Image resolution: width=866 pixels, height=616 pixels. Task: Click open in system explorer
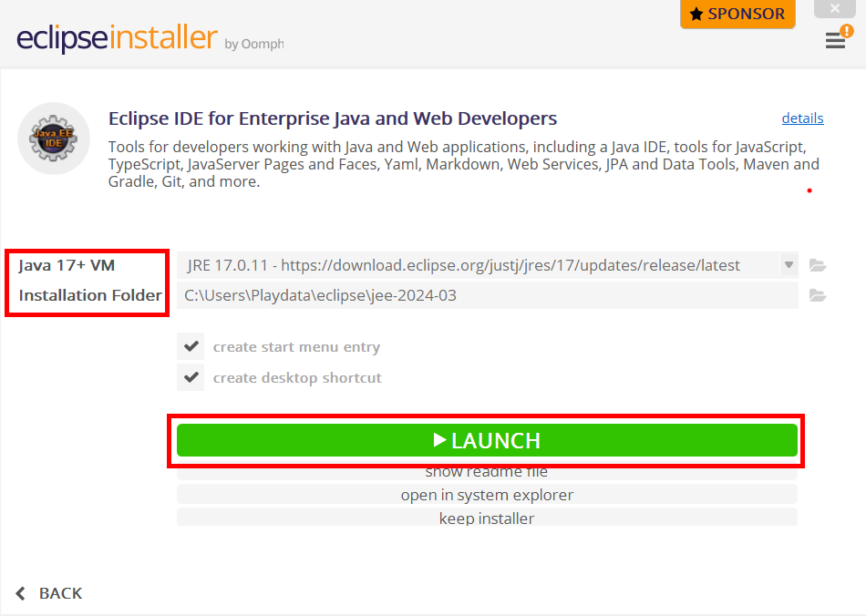487,495
